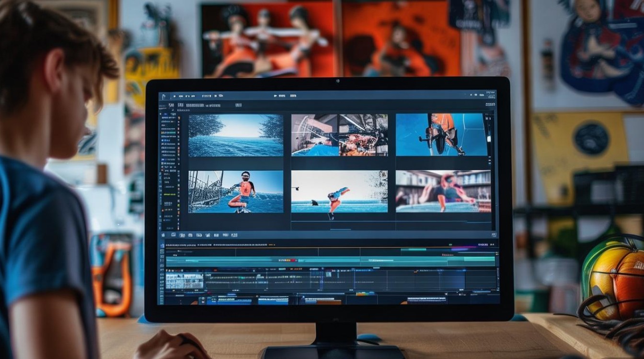Click the editor's logo icon in top-left corner

163,96
